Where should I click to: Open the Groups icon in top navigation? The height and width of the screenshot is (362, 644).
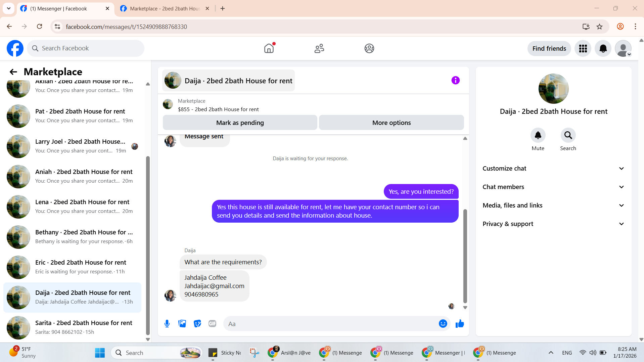tap(369, 48)
